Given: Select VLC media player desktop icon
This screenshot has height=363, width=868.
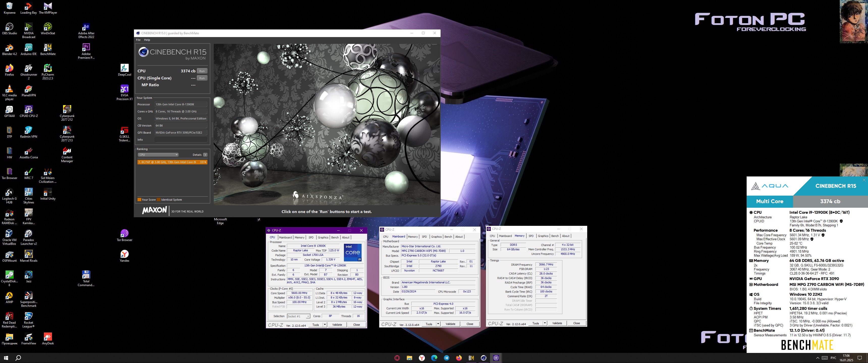Looking at the screenshot, I should [9, 93].
